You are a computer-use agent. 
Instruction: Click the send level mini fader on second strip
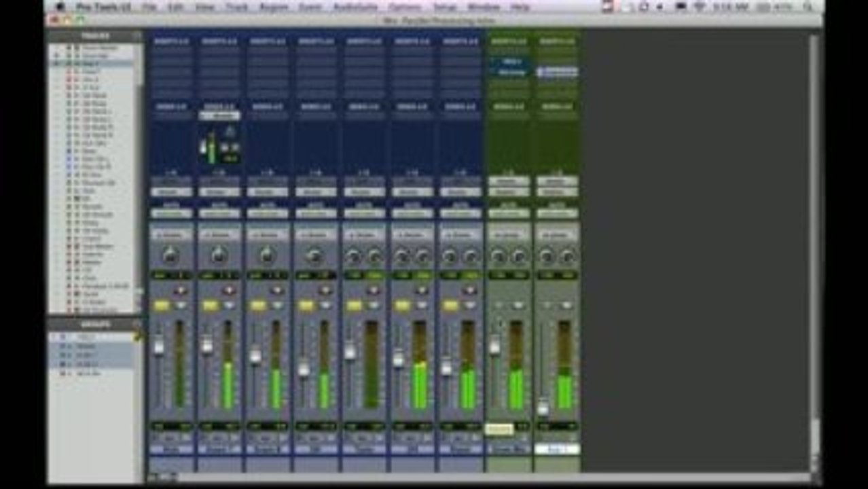click(x=203, y=147)
